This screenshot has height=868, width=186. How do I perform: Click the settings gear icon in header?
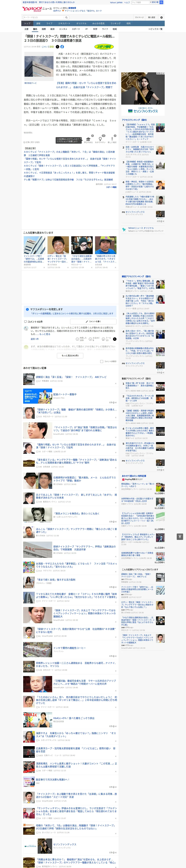161,17
